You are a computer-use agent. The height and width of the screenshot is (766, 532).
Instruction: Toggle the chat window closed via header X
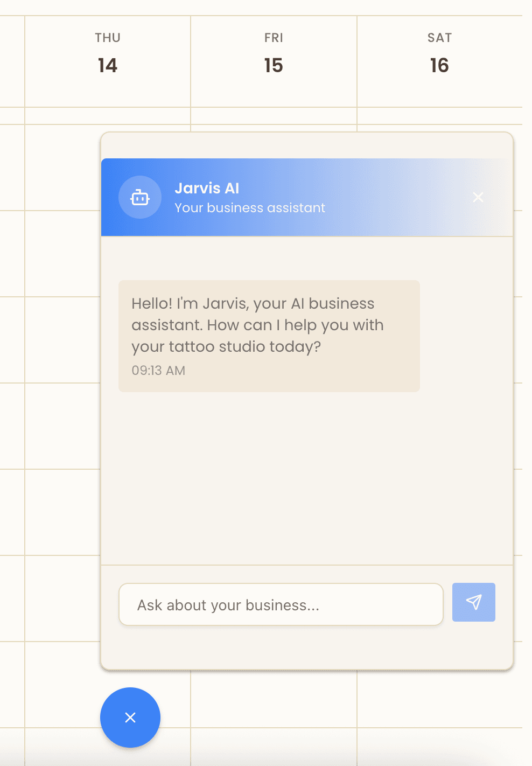478,197
